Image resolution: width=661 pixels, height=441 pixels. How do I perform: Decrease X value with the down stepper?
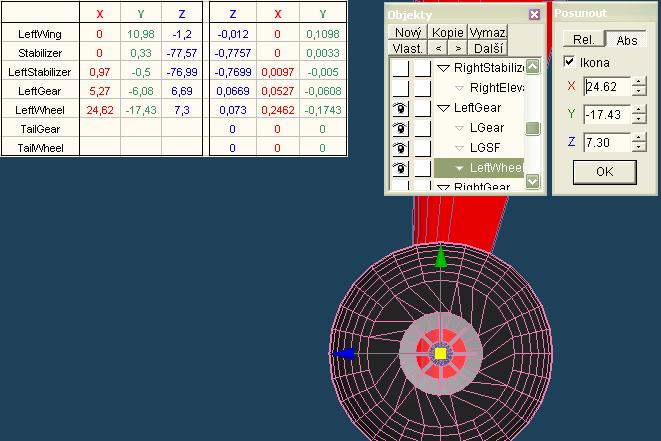click(639, 91)
